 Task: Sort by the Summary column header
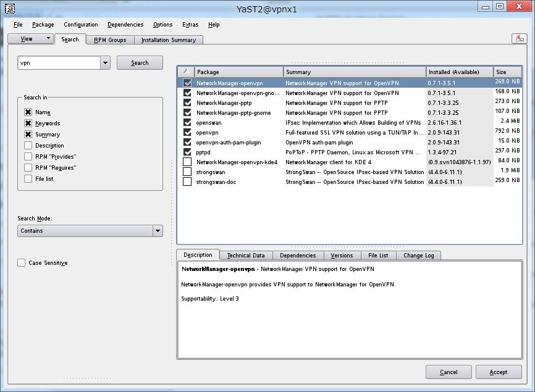(x=355, y=72)
